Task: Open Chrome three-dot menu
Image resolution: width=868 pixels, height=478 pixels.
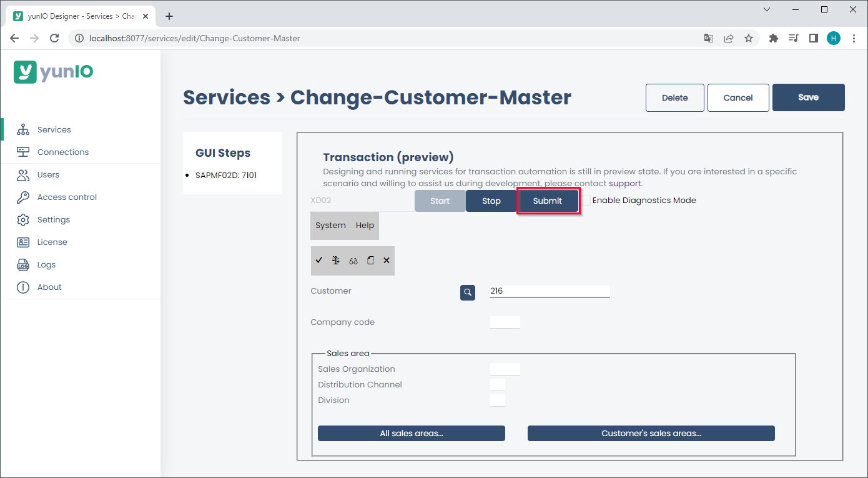Action: tap(854, 38)
